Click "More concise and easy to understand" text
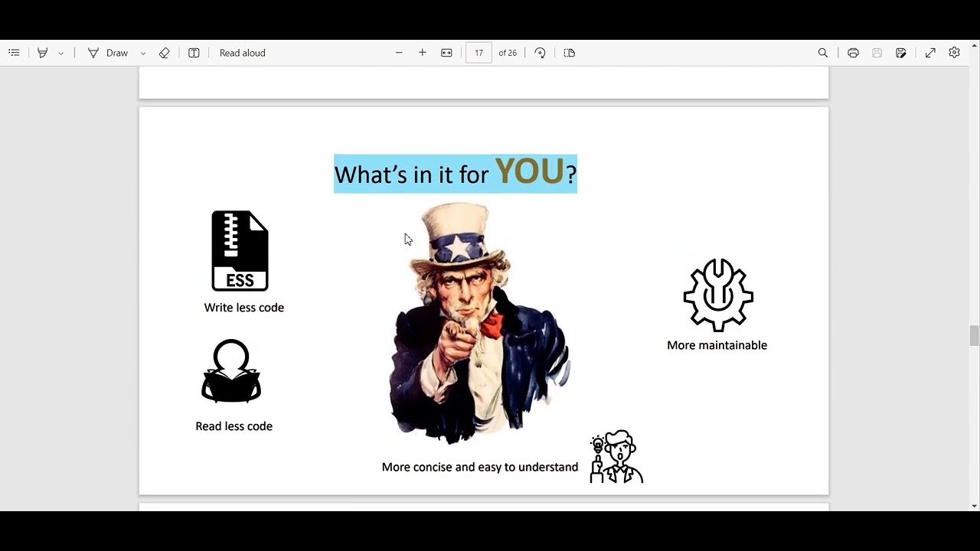Viewport: 980px width, 551px height. click(x=480, y=467)
